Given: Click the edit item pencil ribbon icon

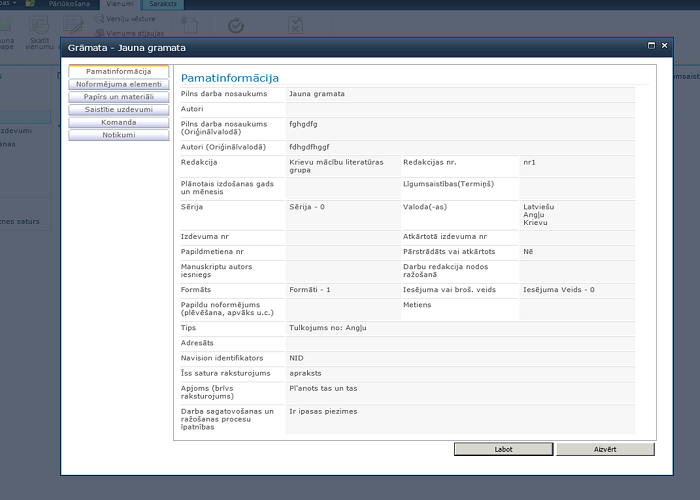Looking at the screenshot, I should click(x=73, y=26).
